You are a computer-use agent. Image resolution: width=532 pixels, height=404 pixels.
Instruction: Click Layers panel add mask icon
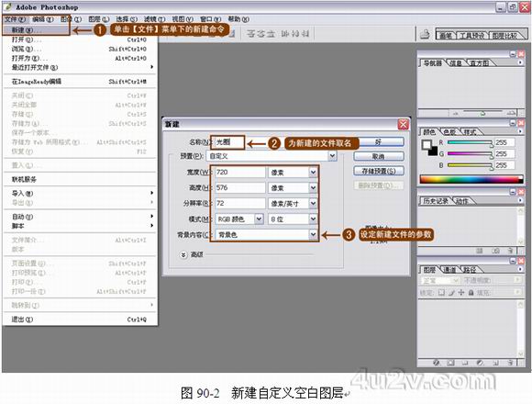click(450, 363)
